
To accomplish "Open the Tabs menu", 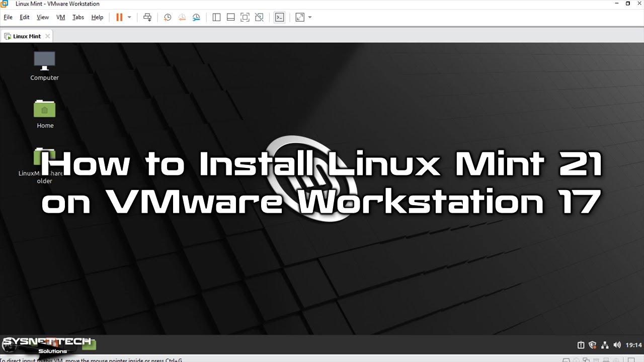I will coord(78,17).
